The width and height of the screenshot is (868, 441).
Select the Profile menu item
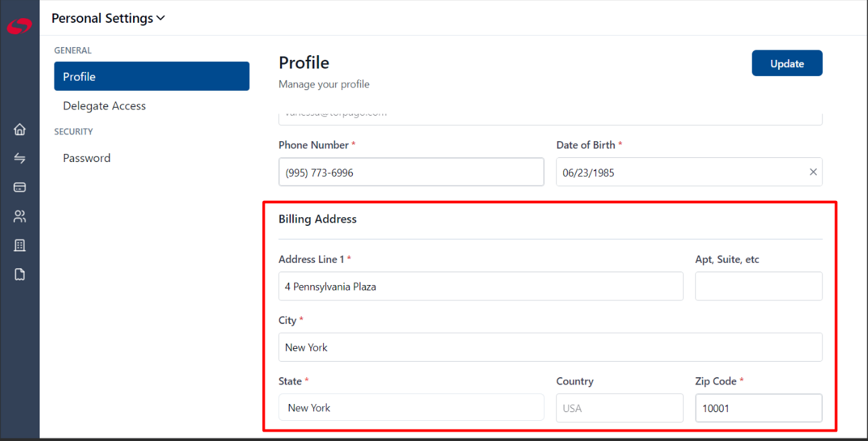pyautogui.click(x=152, y=77)
